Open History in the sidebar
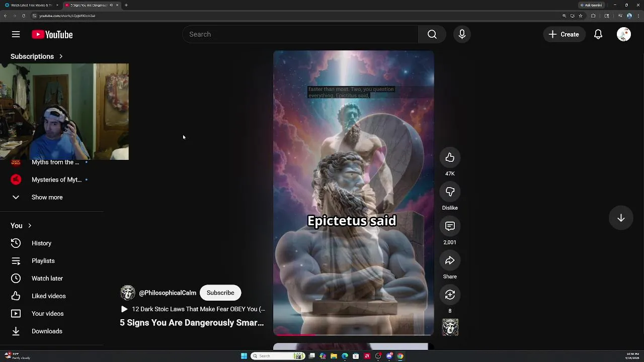 tap(51, 243)
